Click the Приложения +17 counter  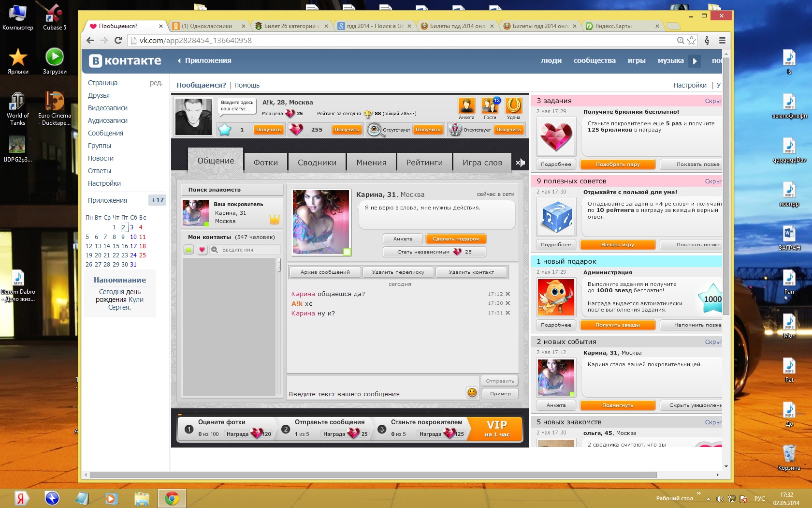pos(157,200)
